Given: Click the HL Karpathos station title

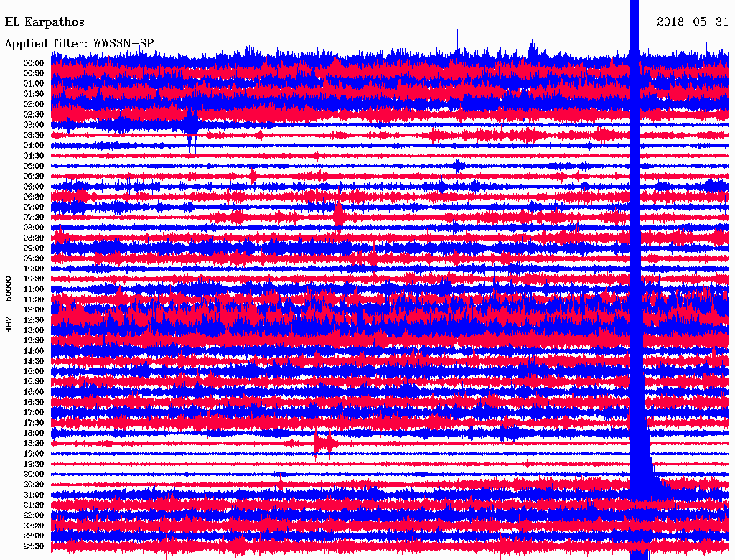Looking at the screenshot, I should [45, 22].
